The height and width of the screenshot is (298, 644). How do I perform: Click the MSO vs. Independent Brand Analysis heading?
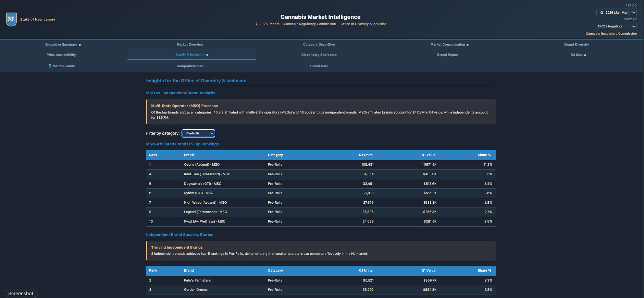pos(181,93)
